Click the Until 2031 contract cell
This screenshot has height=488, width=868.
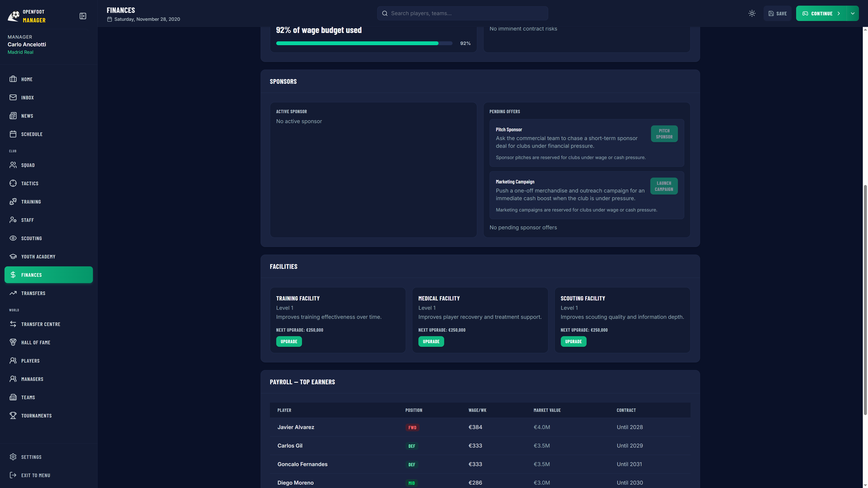629,464
